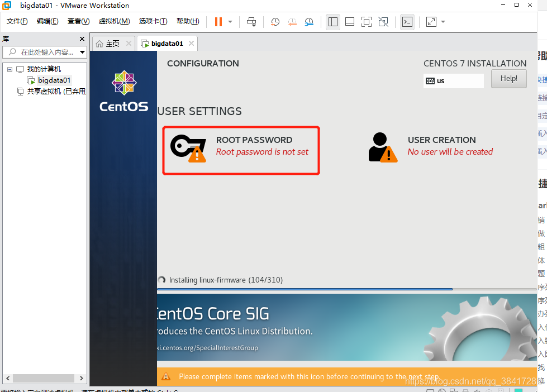Image resolution: width=547 pixels, height=392 pixels.
Task: Close the 主页 tab
Action: [x=129, y=43]
